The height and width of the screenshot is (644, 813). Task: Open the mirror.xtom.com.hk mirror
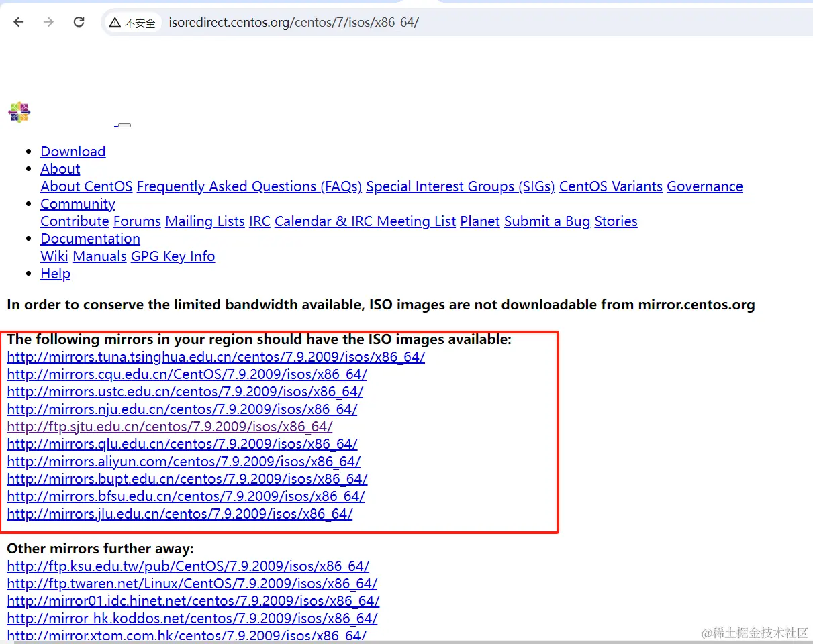pos(187,635)
